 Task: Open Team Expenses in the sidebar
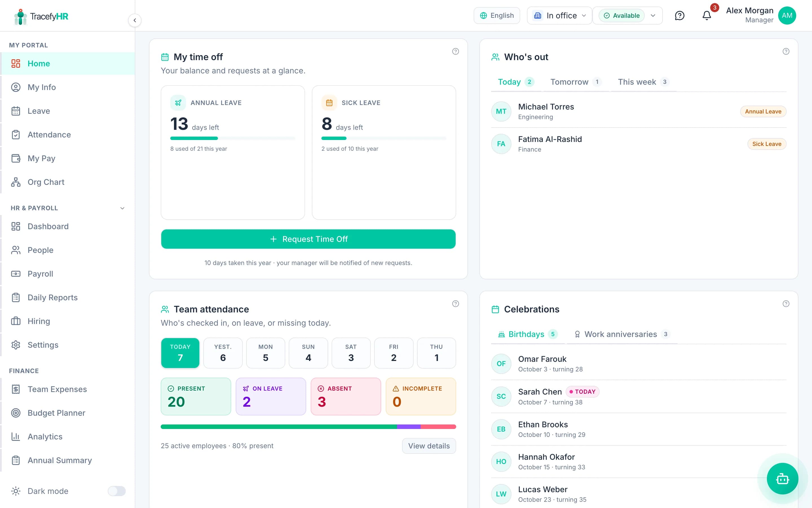68,389
